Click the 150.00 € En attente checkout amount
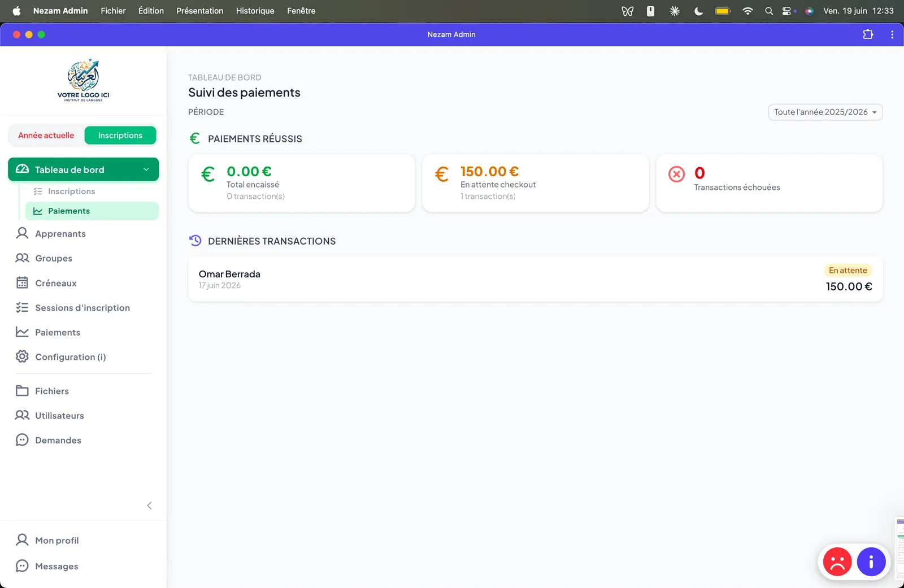 pyautogui.click(x=489, y=171)
